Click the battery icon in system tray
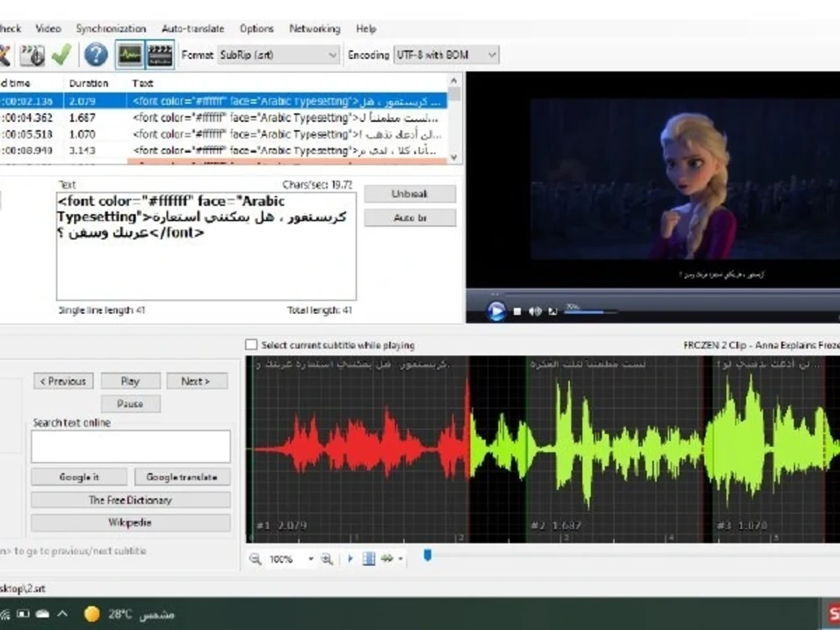 click(x=23, y=614)
